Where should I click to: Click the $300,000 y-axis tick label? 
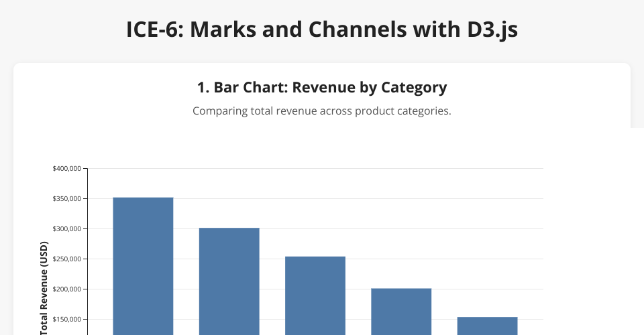tap(66, 229)
